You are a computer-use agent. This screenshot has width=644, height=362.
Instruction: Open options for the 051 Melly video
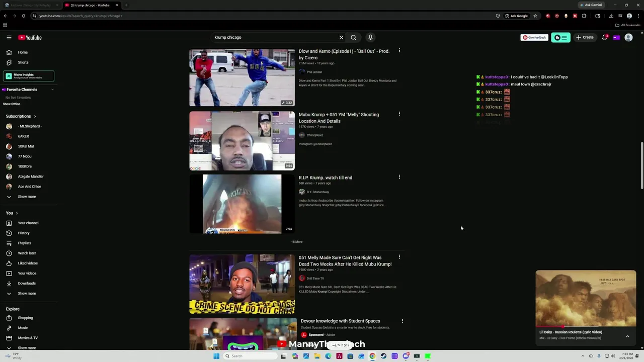(399, 257)
